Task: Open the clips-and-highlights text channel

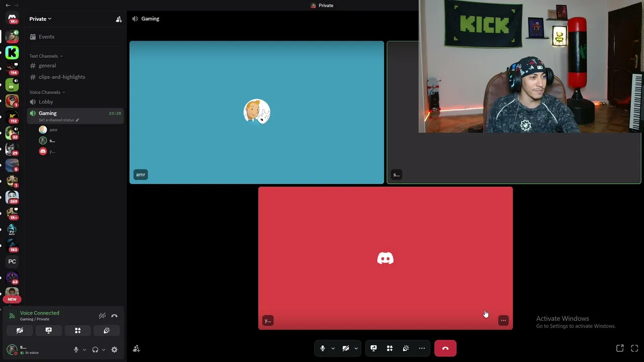Action: (75, 77)
